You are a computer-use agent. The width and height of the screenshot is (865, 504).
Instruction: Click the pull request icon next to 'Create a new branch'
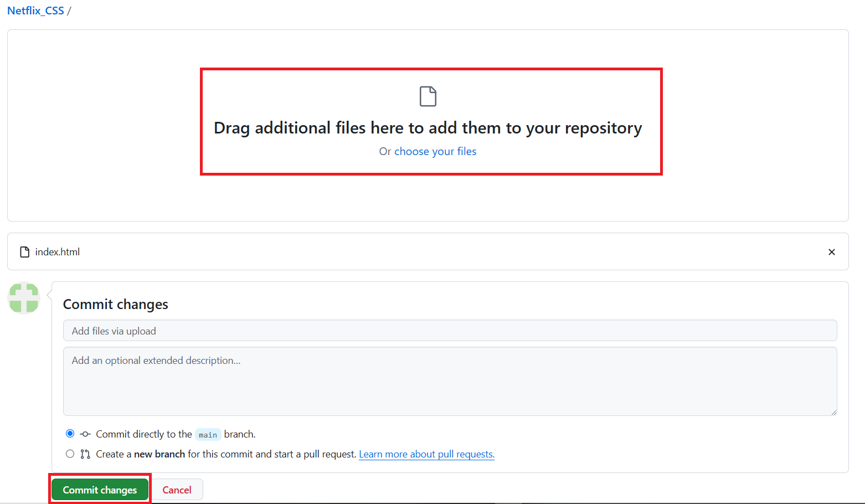coord(85,454)
